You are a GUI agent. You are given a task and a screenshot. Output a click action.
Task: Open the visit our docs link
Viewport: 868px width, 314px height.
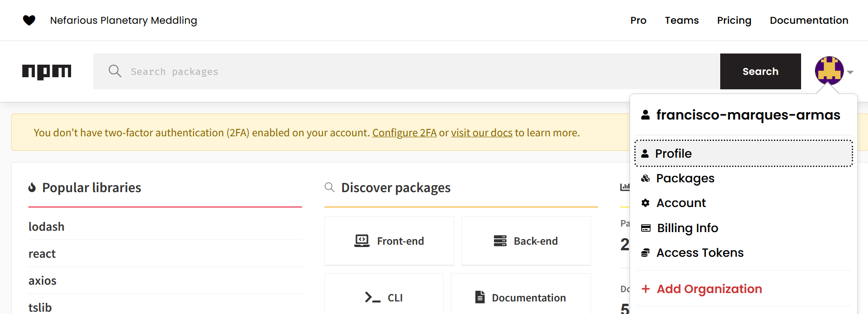(x=481, y=133)
